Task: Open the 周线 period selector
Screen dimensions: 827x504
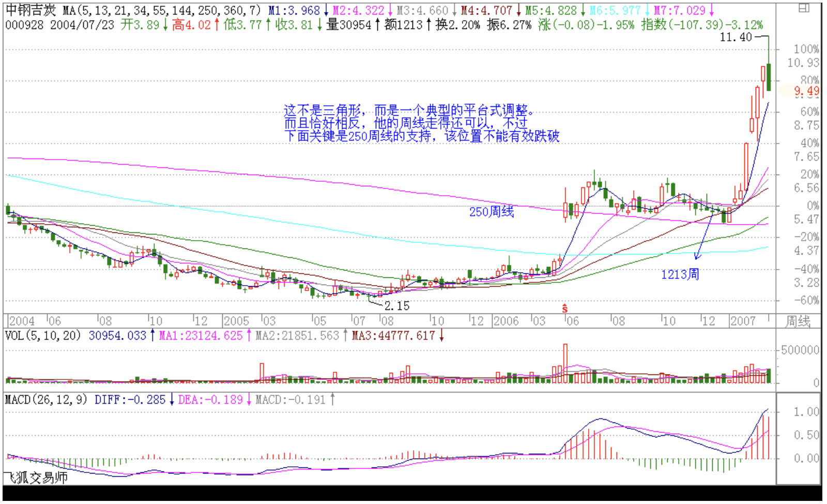Action: click(x=798, y=321)
